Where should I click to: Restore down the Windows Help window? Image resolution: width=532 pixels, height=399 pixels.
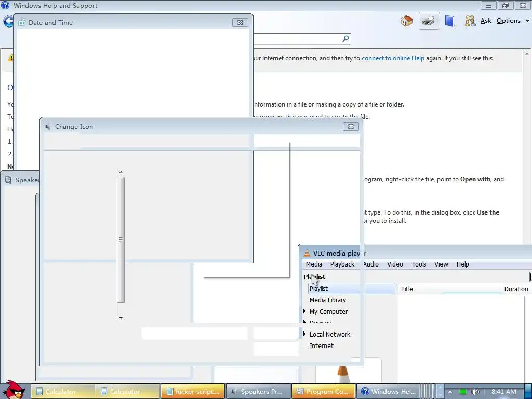coord(506,5)
